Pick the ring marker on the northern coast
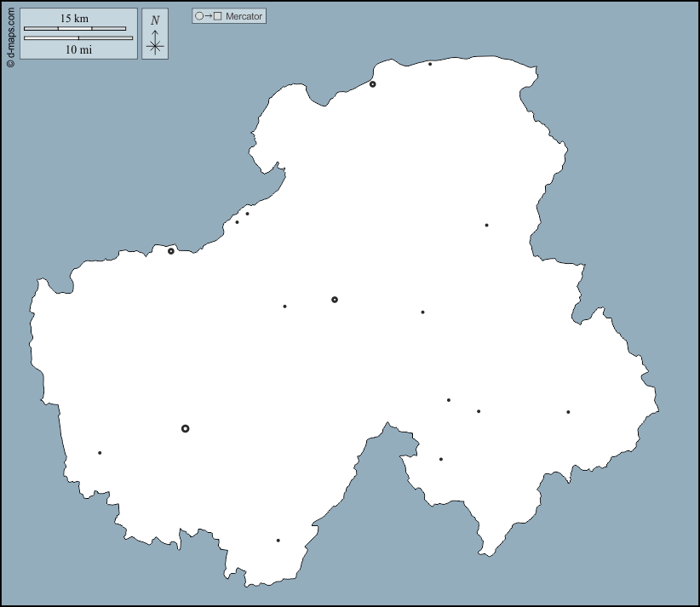The image size is (700, 607). pos(373,84)
